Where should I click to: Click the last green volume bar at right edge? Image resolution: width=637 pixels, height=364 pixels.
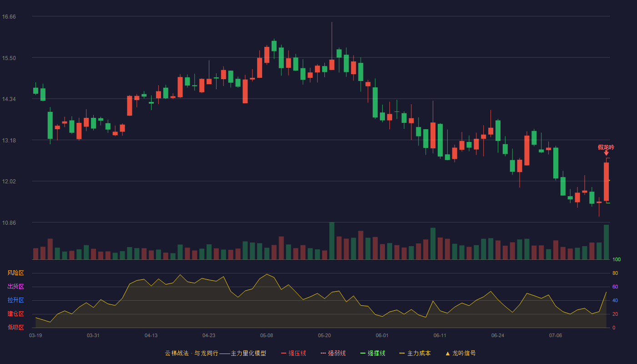[x=606, y=242]
